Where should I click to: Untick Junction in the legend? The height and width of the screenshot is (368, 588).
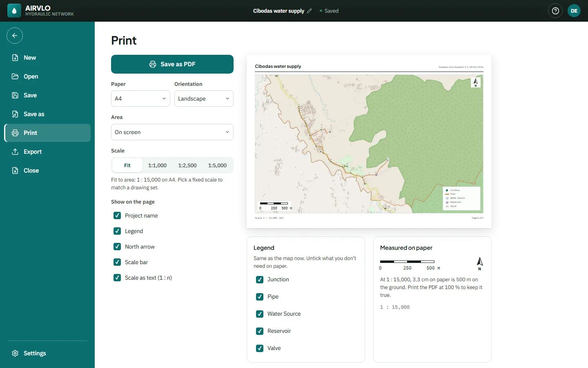260,280
